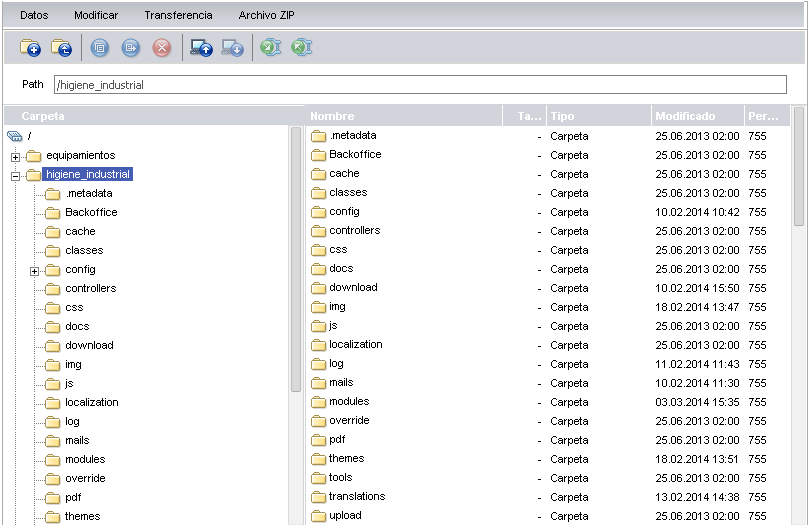Click the folder tree vertical scrollbar
The image size is (811, 525).
coord(296,259)
